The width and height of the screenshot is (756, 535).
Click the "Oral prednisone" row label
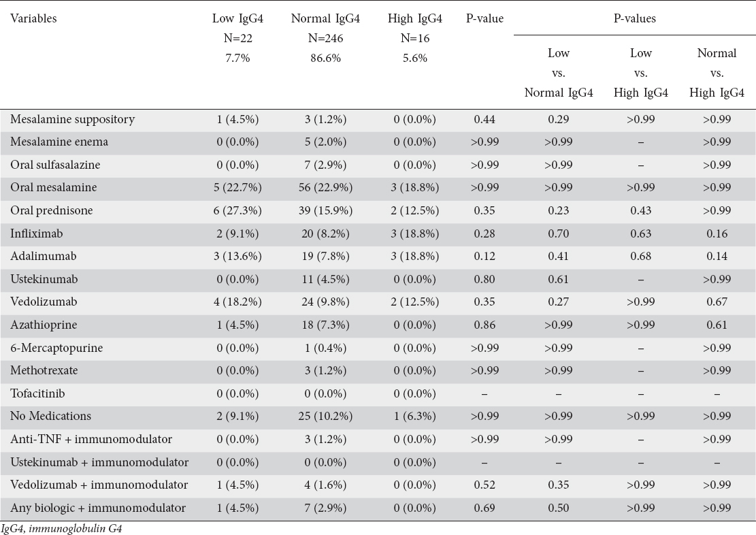pyautogui.click(x=52, y=210)
